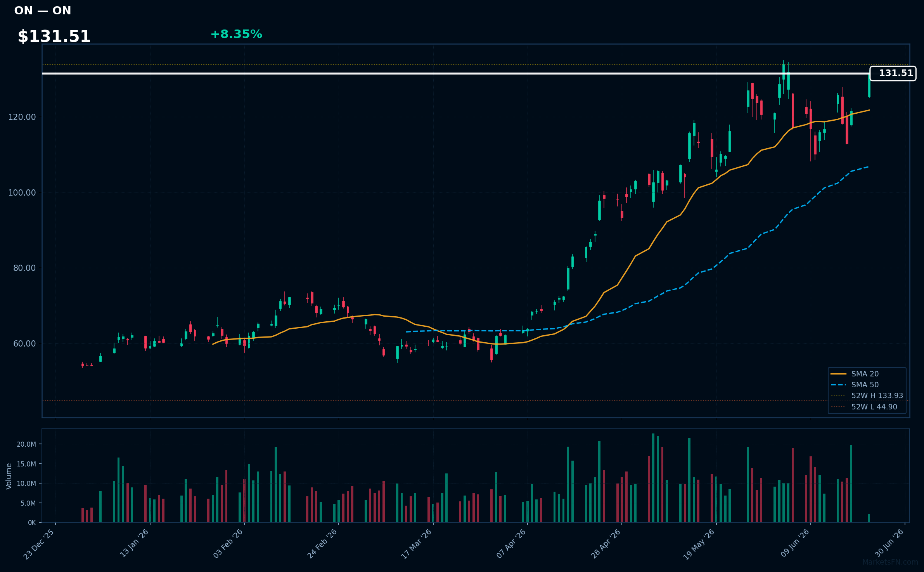Click the blue dashed SMA 50 legend swatch
Viewport: 924px width, 572px height.
[x=838, y=385]
